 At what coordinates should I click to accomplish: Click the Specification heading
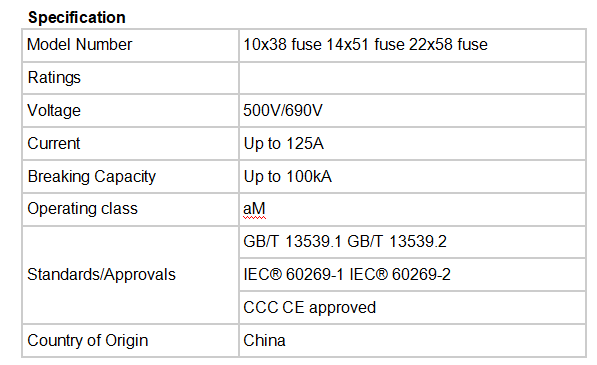[77, 18]
